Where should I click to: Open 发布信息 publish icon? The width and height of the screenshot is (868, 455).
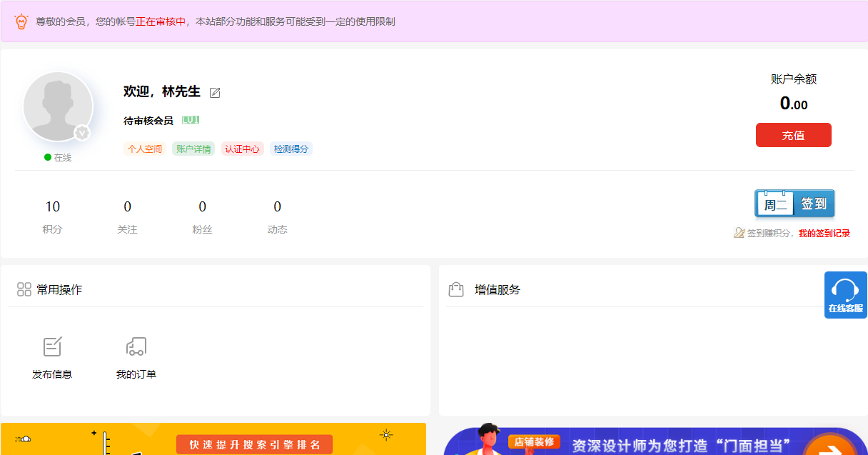(x=52, y=347)
